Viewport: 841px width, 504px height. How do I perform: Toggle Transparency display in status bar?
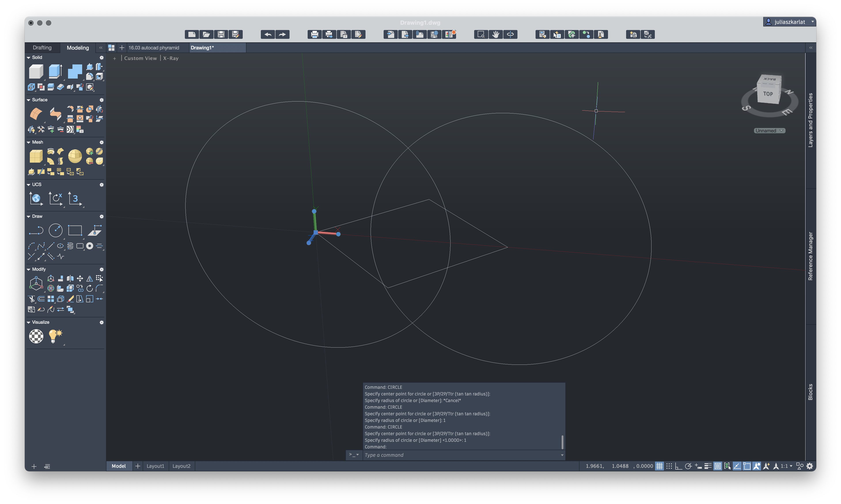[x=718, y=466]
